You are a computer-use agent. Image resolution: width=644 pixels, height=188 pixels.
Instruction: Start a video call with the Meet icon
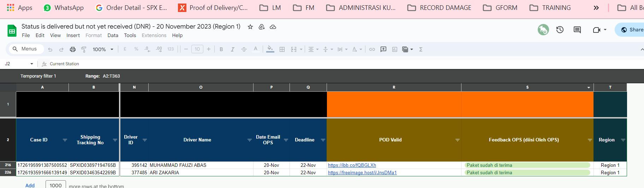[597, 30]
